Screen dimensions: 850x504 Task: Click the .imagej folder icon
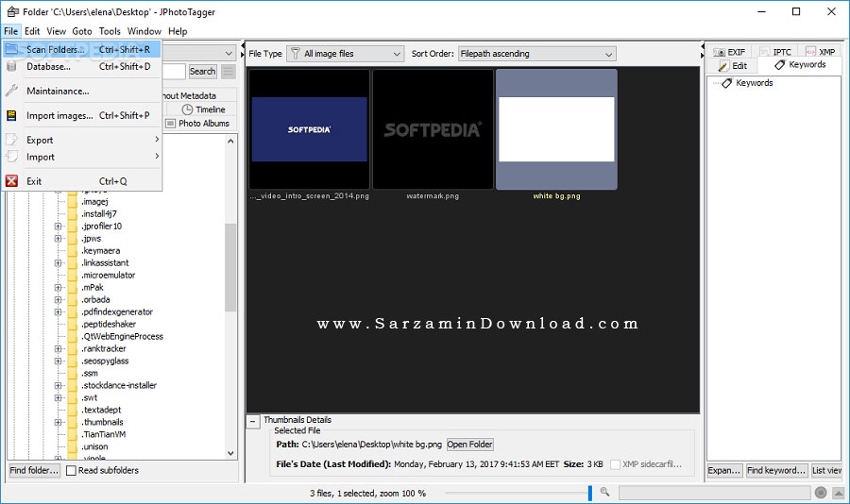point(72,202)
